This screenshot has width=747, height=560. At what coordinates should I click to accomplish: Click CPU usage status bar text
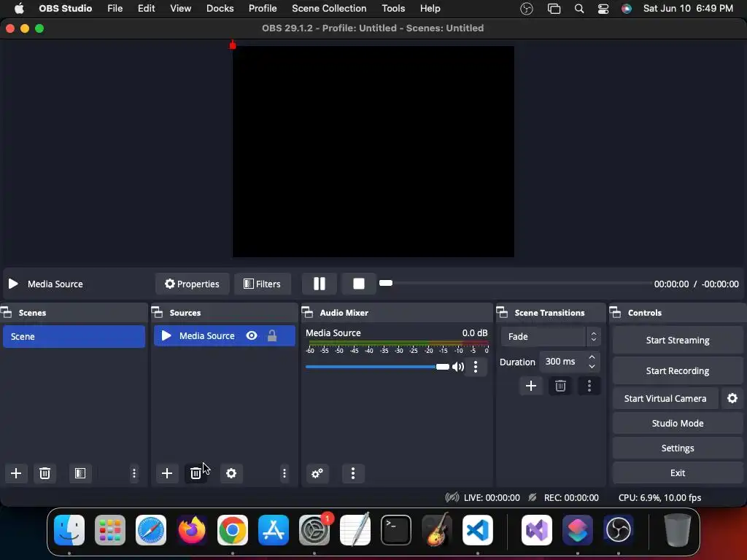tap(659, 497)
